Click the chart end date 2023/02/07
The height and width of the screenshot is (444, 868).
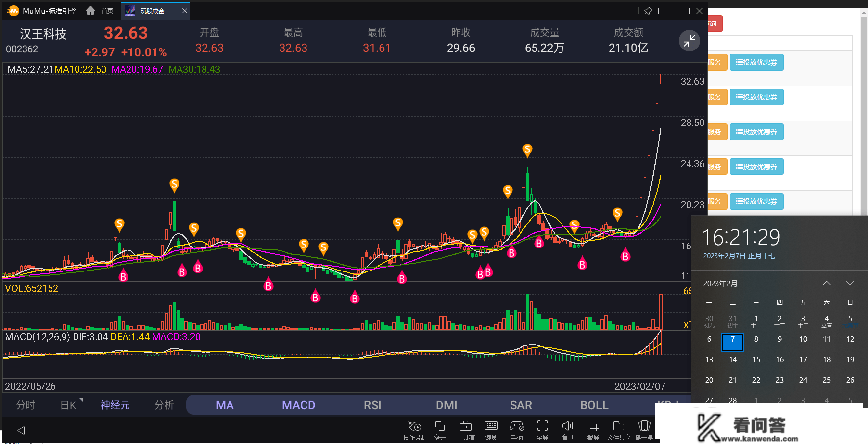[x=640, y=386]
